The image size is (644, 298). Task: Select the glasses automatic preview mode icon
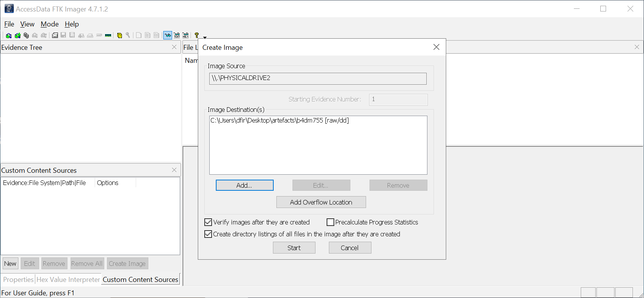(x=168, y=35)
